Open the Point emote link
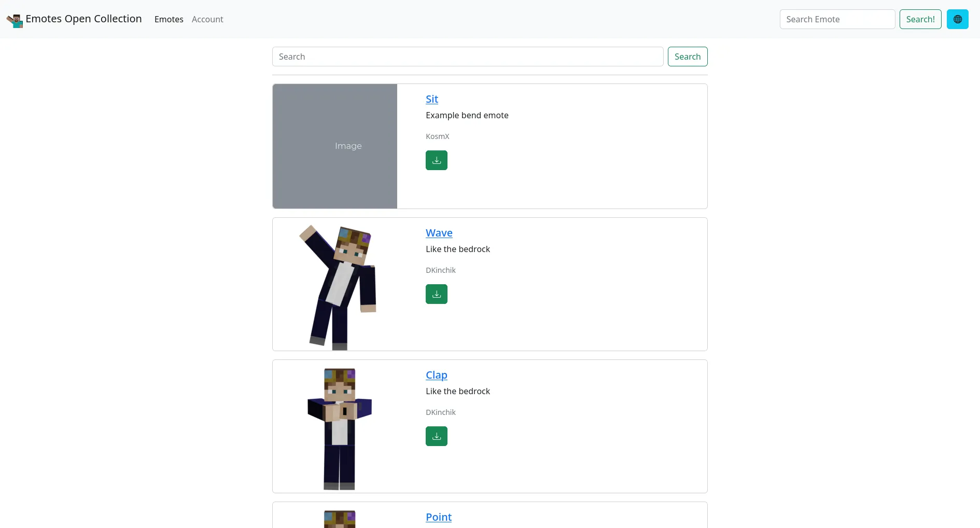The width and height of the screenshot is (980, 528). [439, 517]
